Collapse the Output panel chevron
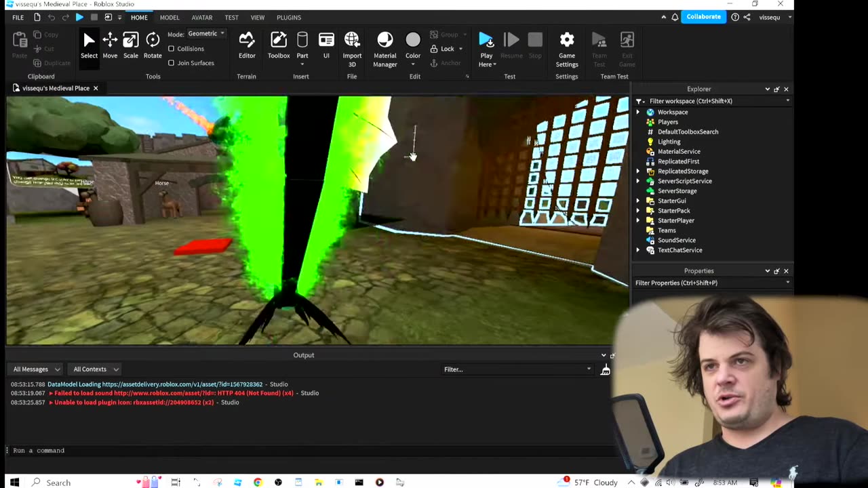 604,355
